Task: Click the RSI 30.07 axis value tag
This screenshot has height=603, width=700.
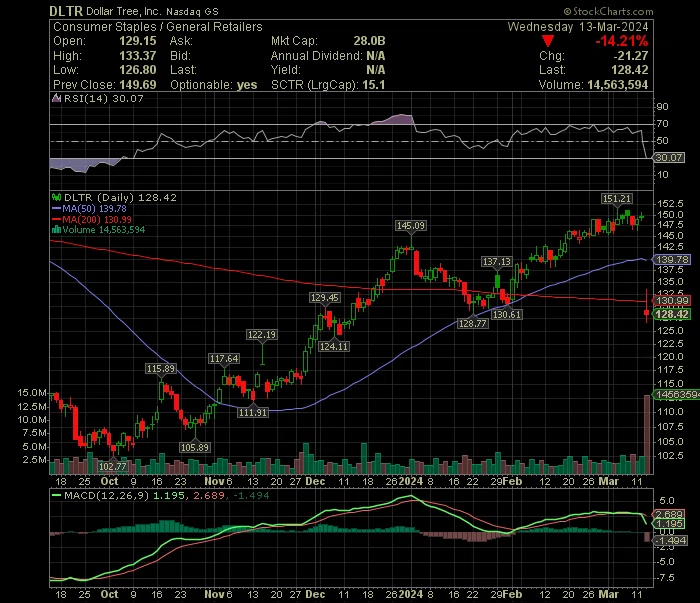Action: pos(669,158)
